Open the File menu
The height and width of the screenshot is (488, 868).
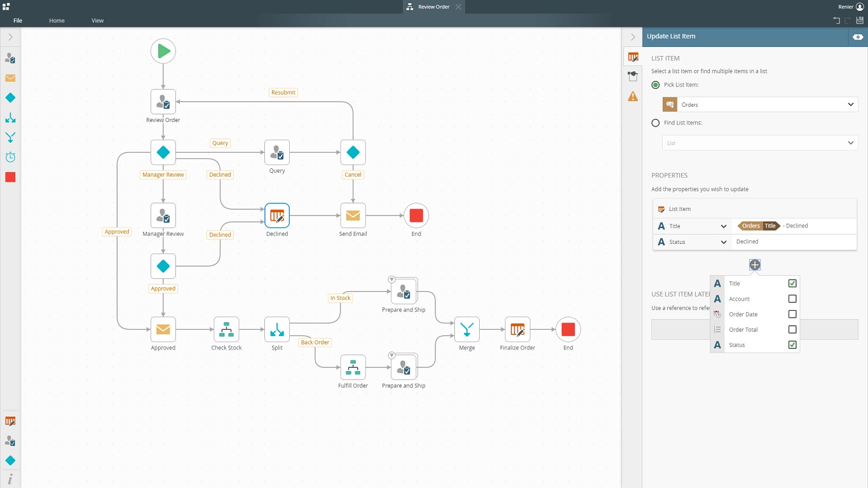coord(18,20)
